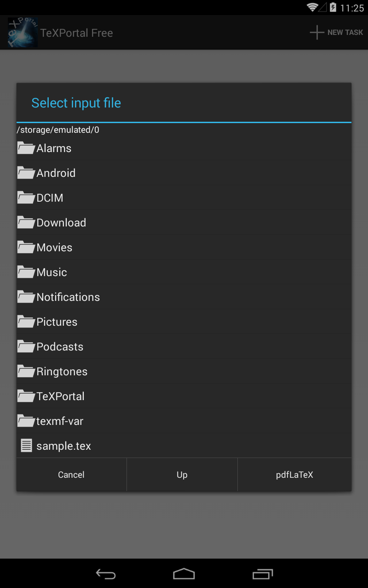Open the TeXPortal folder

(x=60, y=396)
